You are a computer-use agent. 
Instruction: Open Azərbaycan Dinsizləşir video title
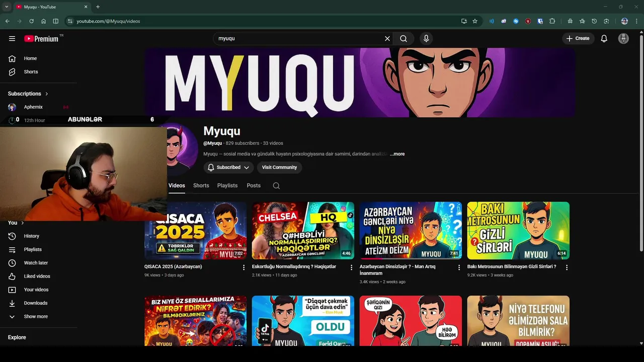[x=397, y=269]
